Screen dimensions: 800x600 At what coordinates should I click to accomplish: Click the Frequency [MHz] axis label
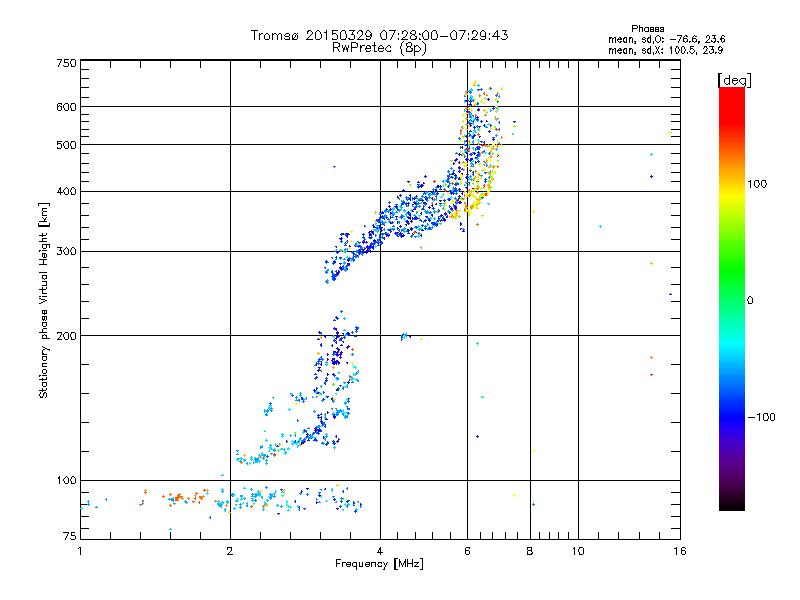tap(379, 564)
